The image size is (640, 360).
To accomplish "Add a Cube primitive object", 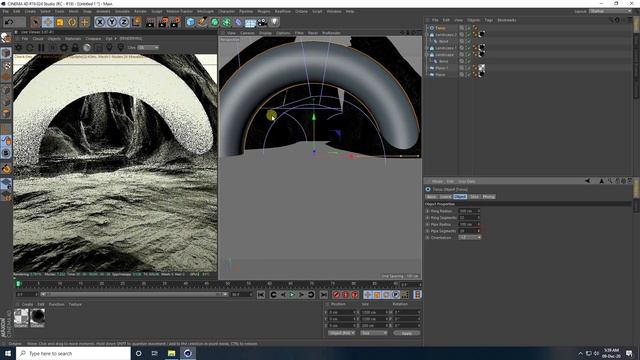I will [191, 22].
